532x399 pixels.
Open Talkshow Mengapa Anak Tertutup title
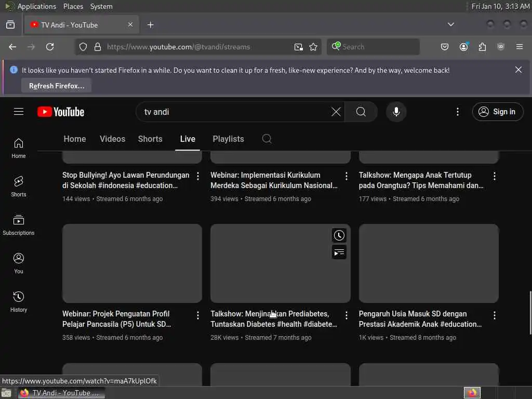pos(421,180)
